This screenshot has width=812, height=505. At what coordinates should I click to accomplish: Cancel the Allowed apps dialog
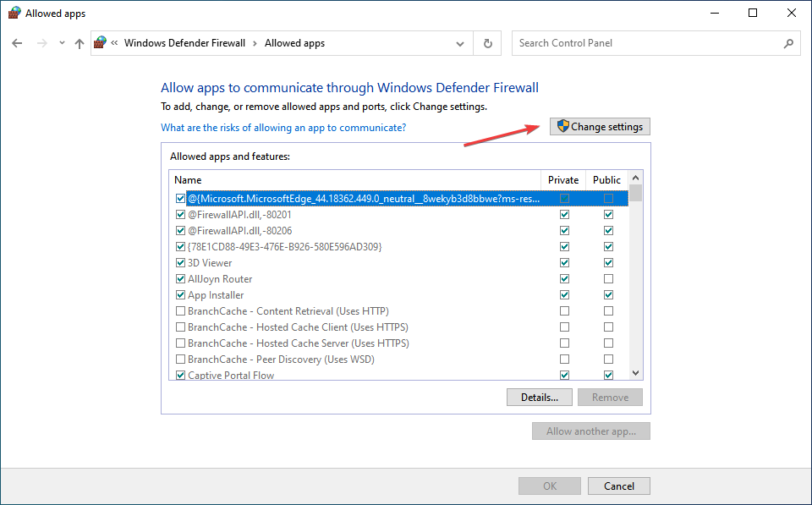619,486
